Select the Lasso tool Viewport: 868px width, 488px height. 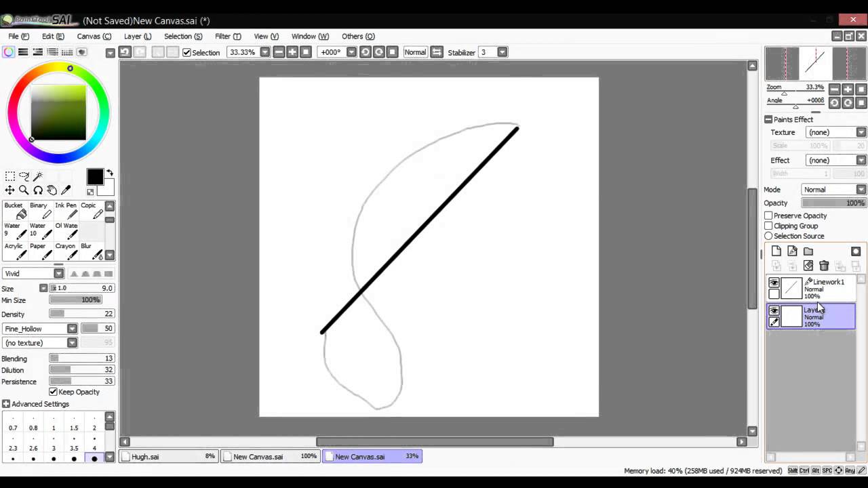(24, 176)
